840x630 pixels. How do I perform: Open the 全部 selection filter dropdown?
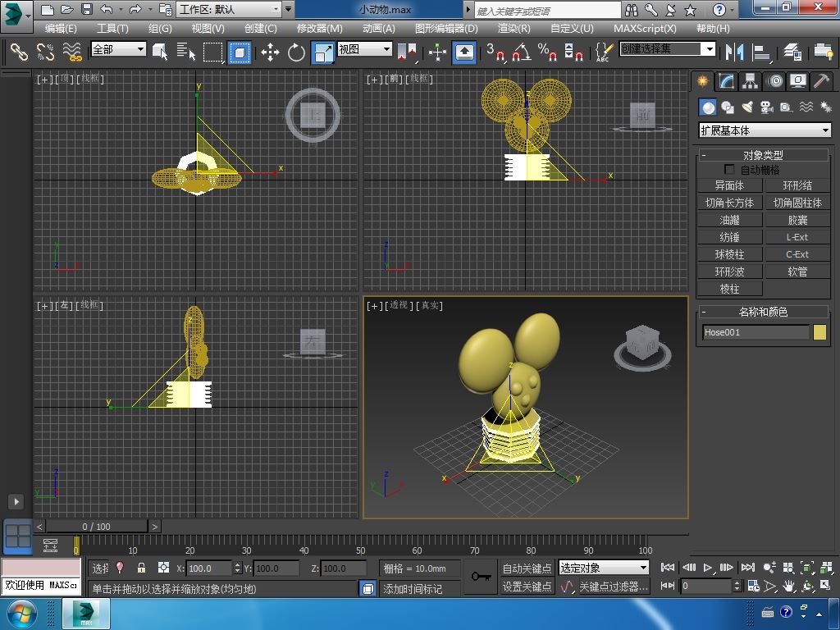pyautogui.click(x=118, y=49)
